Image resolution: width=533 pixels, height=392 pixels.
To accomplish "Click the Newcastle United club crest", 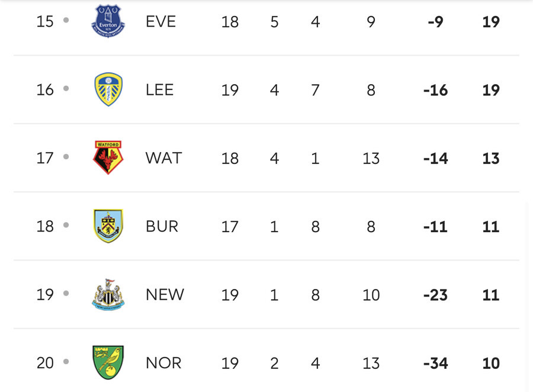I will pos(108,294).
